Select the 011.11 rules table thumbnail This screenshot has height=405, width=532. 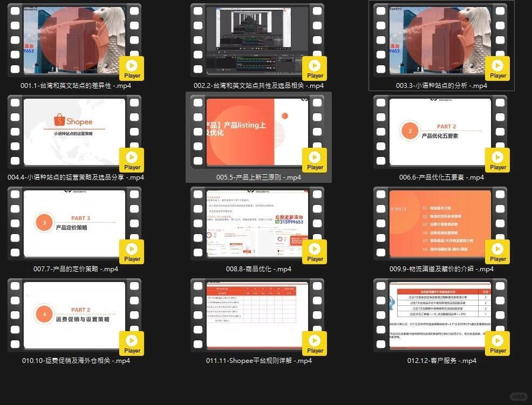(x=257, y=315)
